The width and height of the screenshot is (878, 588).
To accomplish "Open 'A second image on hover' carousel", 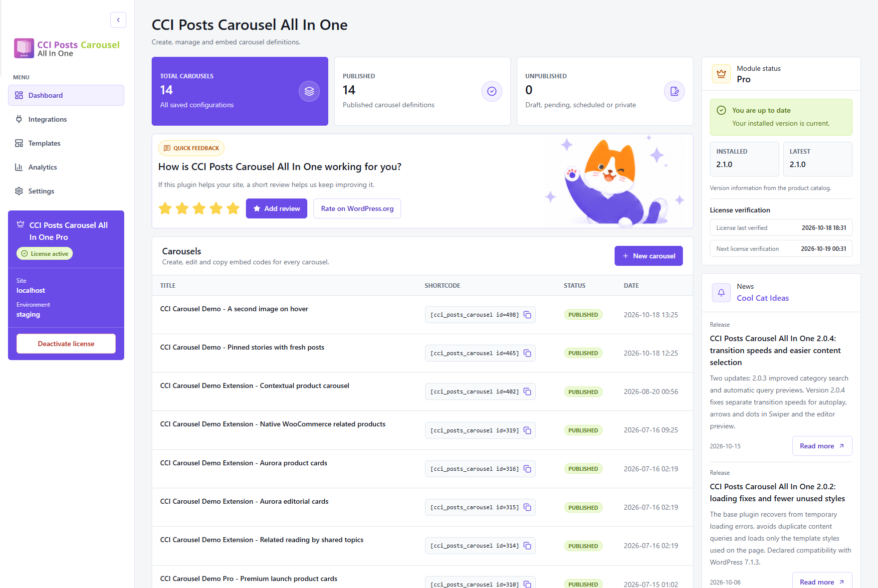I will pyautogui.click(x=234, y=309).
